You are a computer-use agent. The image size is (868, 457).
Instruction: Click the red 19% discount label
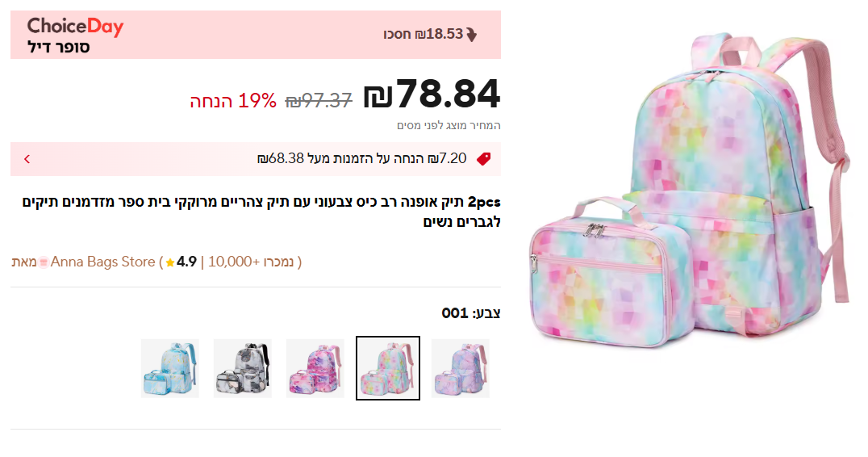tap(233, 101)
